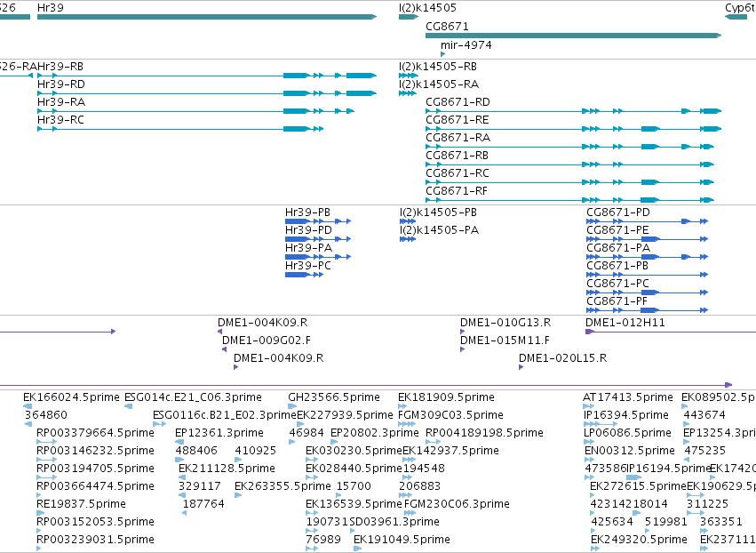Image resolution: width=756 pixels, height=553 pixels.
Task: Select the l(2)k14505 gene label
Action: 427,8
